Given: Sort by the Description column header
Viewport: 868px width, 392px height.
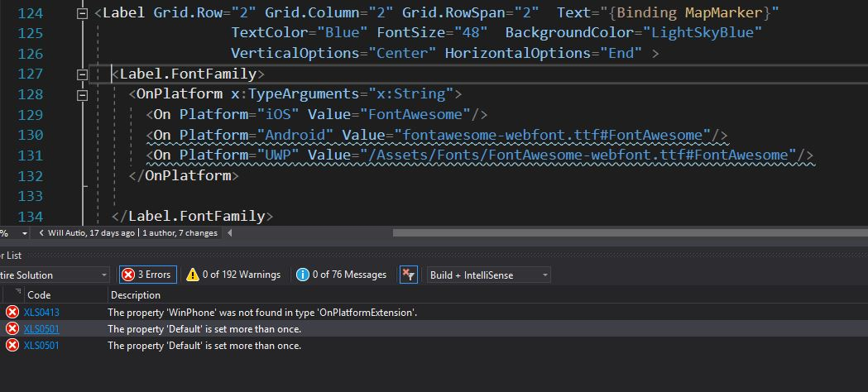Looking at the screenshot, I should tap(136, 295).
